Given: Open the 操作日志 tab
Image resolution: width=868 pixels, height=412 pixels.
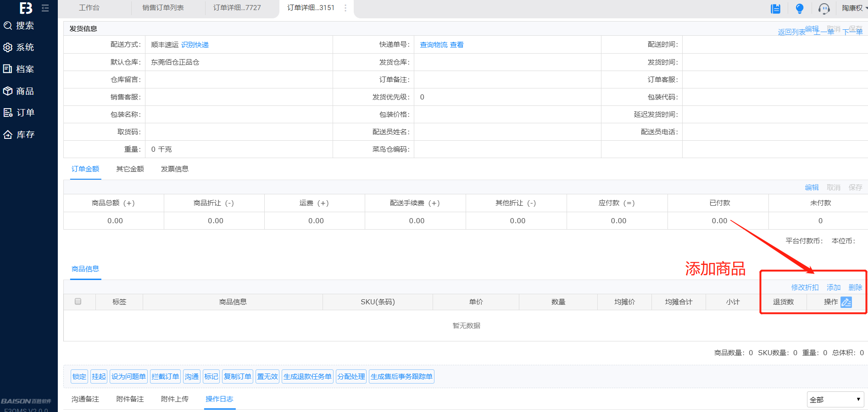Looking at the screenshot, I should pyautogui.click(x=219, y=399).
